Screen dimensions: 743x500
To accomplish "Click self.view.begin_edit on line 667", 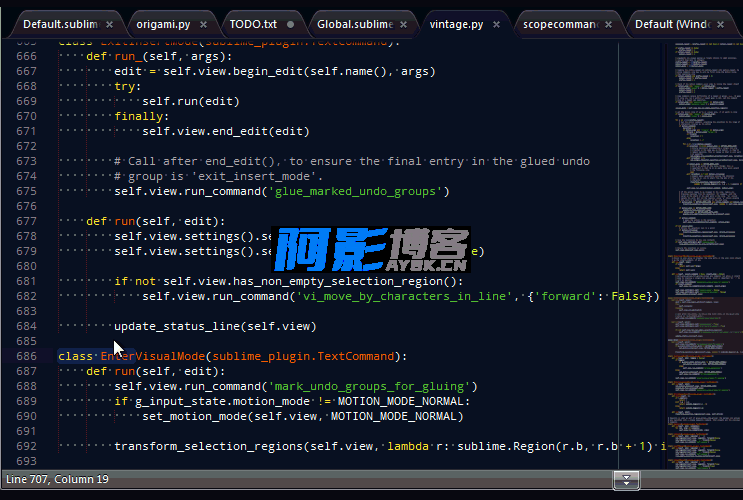I will (x=233, y=72).
